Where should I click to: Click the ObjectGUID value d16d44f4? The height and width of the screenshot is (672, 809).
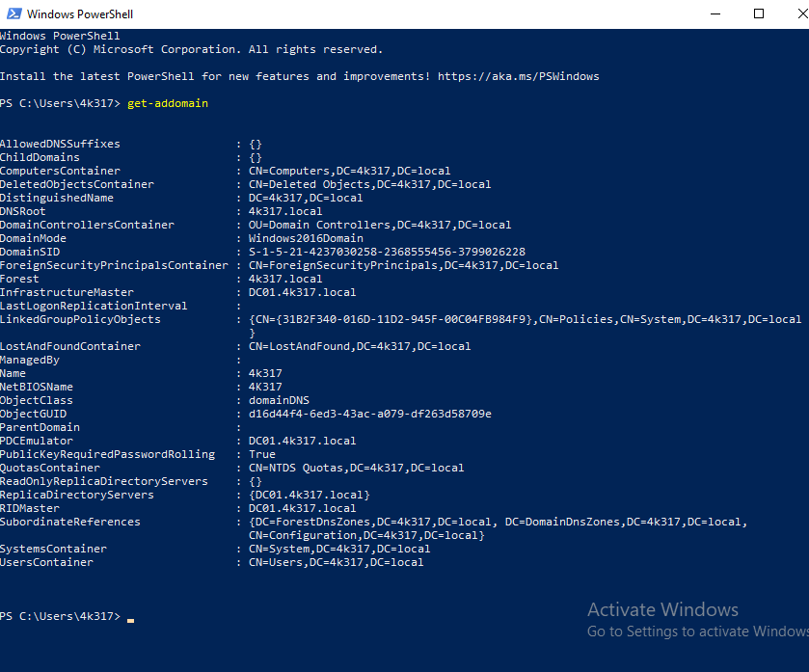click(x=369, y=414)
